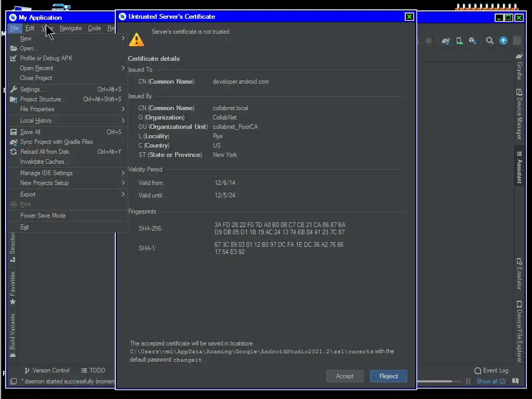Screen dimensions: 532x399
Task: Choose Reload All from Disk
Action: tap(68, 152)
